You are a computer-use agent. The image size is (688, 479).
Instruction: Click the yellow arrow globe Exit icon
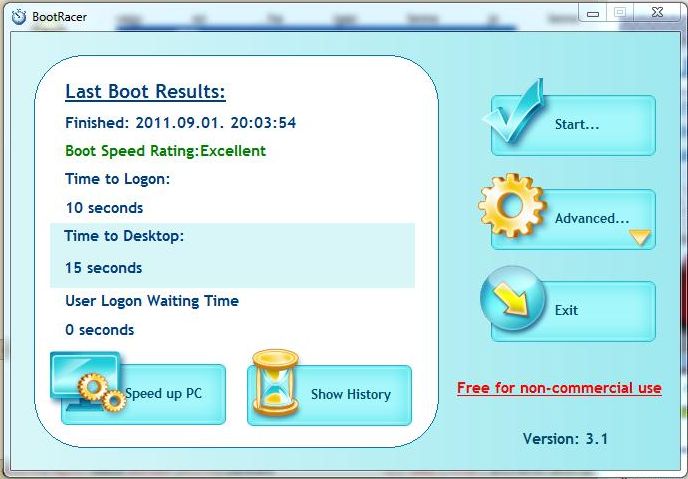tap(512, 298)
